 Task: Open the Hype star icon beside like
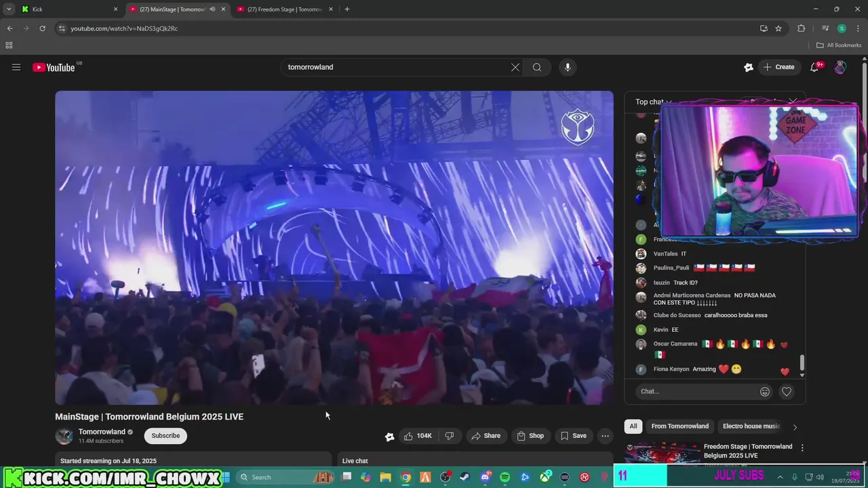pyautogui.click(x=389, y=436)
